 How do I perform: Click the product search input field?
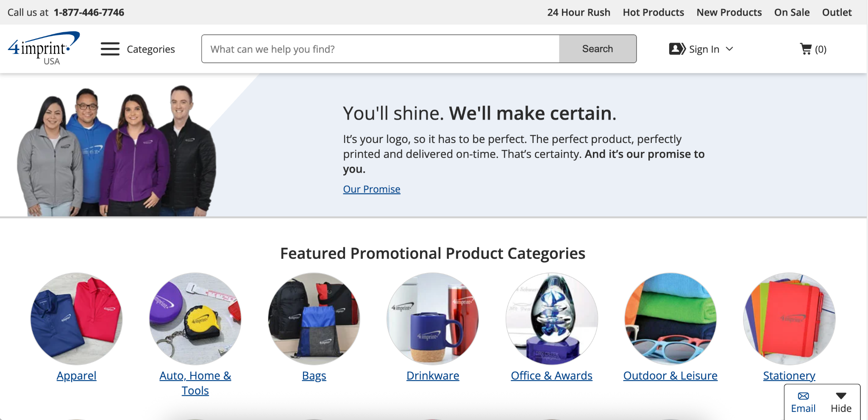click(380, 49)
